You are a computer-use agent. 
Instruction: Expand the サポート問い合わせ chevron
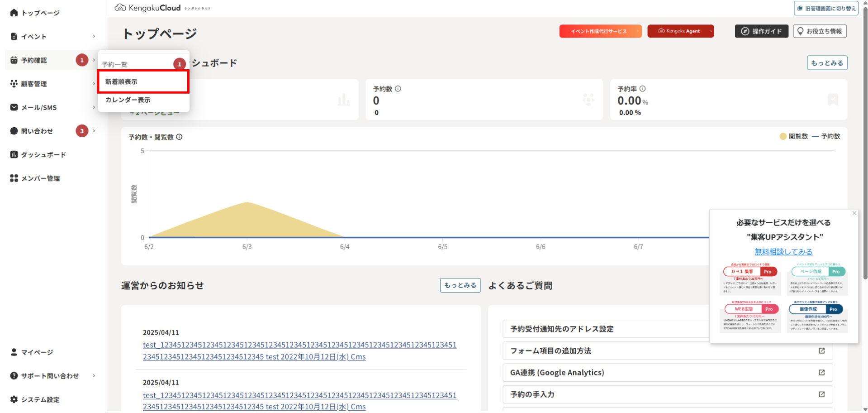pyautogui.click(x=94, y=376)
